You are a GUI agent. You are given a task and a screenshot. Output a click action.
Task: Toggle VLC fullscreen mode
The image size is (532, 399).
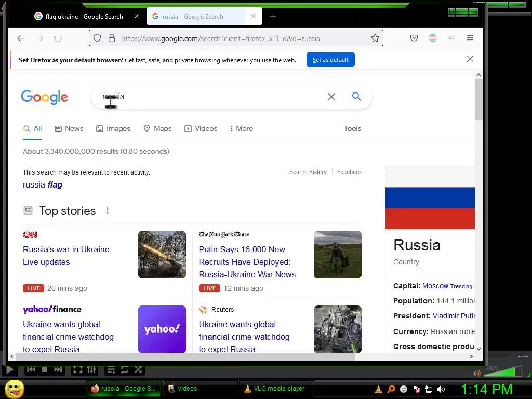point(78,370)
